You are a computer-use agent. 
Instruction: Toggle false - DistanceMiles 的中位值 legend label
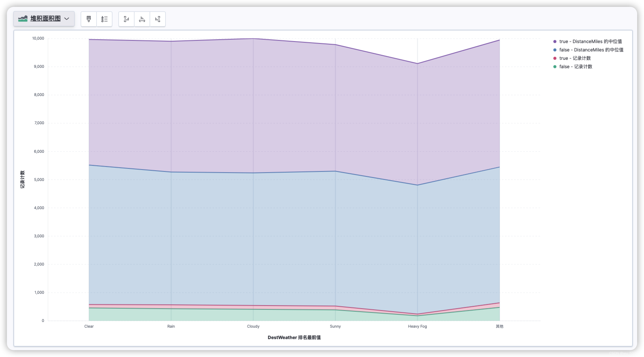591,50
